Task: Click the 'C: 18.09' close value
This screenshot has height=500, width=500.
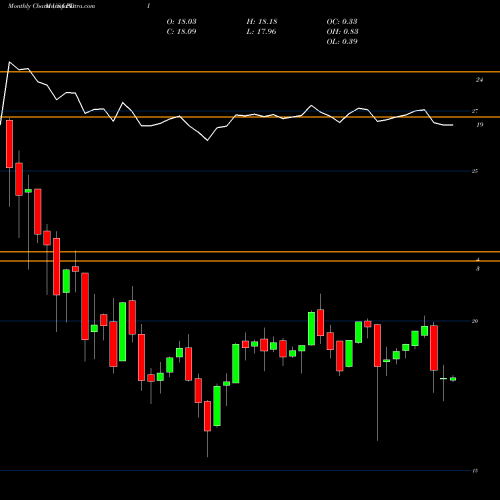Action: [181, 32]
